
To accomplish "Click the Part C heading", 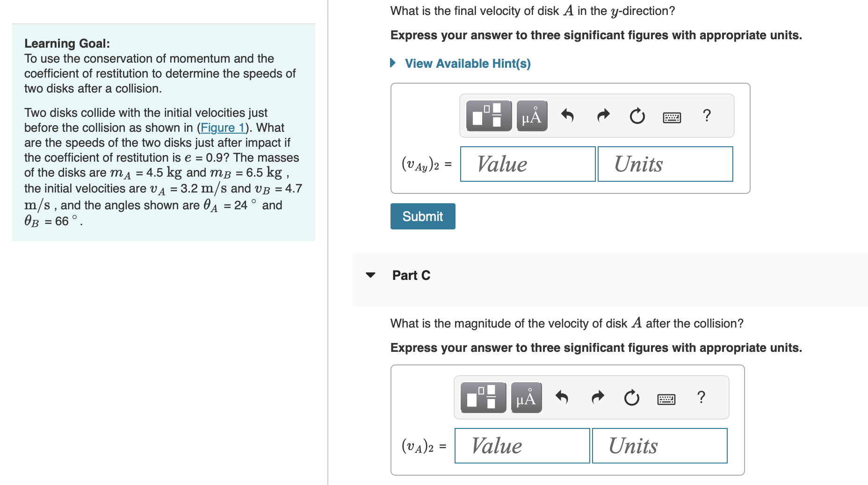I will coord(411,275).
